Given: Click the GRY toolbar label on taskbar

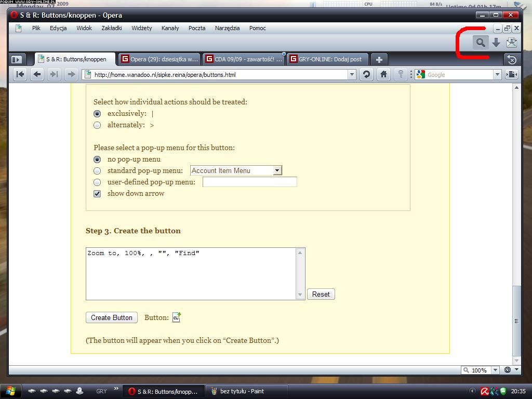Looking at the screenshot, I should (101, 391).
